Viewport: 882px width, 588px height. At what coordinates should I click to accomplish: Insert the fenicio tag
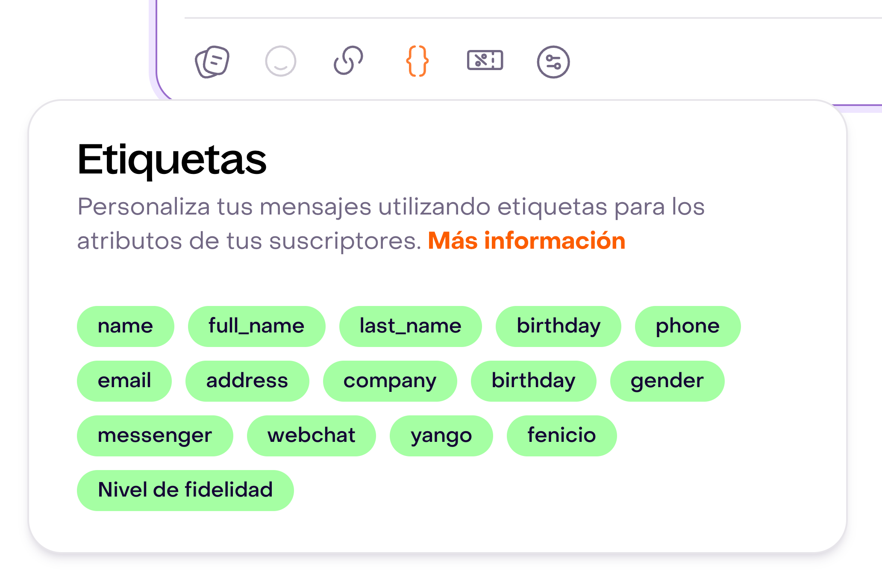tap(562, 436)
